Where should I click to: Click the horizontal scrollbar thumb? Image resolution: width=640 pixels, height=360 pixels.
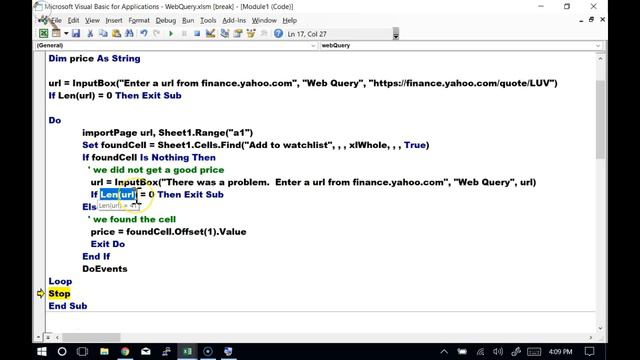[91, 338]
